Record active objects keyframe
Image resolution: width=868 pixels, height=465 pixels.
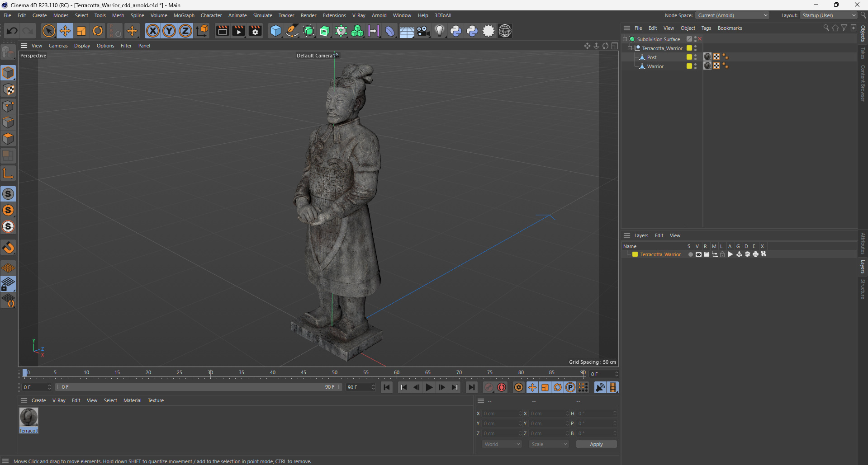click(489, 387)
